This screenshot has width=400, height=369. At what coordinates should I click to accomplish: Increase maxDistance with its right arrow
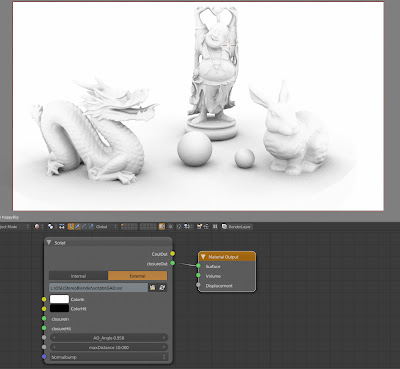point(163,347)
